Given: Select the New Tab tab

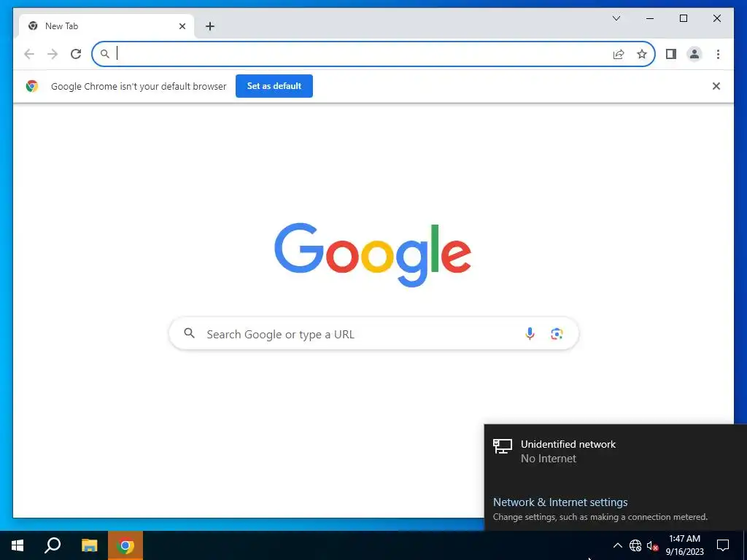Looking at the screenshot, I should [x=106, y=26].
